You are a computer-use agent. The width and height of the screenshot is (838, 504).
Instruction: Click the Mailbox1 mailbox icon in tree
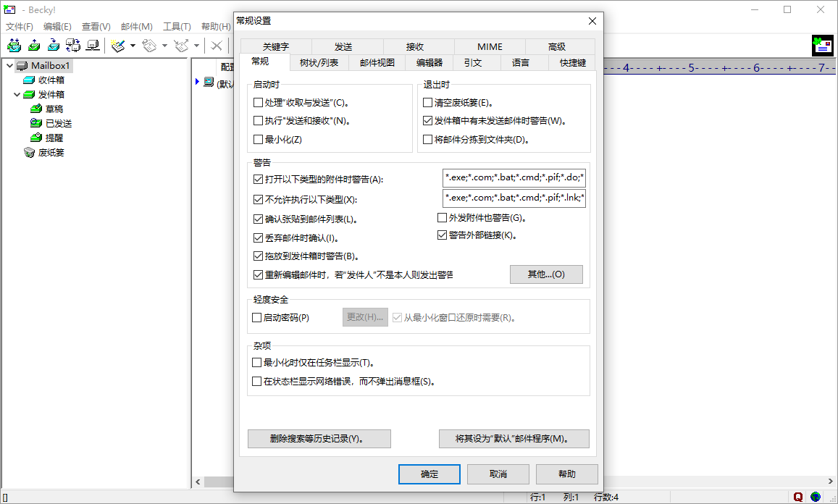[22, 66]
